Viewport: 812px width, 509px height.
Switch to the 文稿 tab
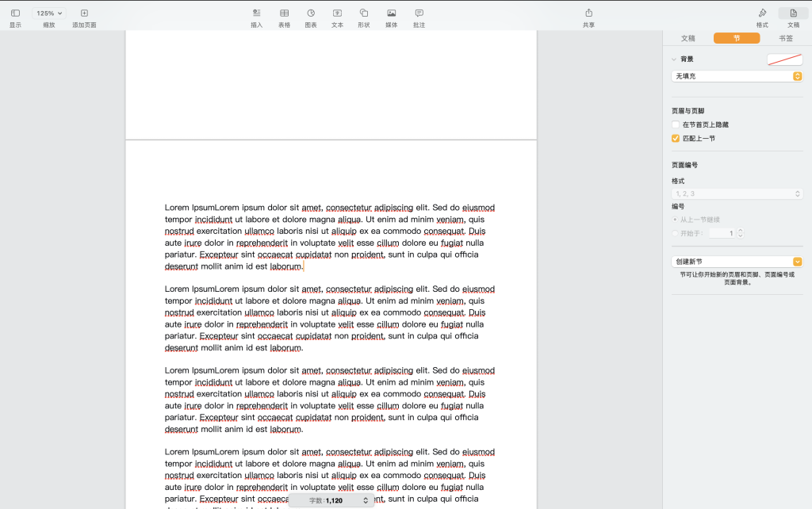[688, 38]
